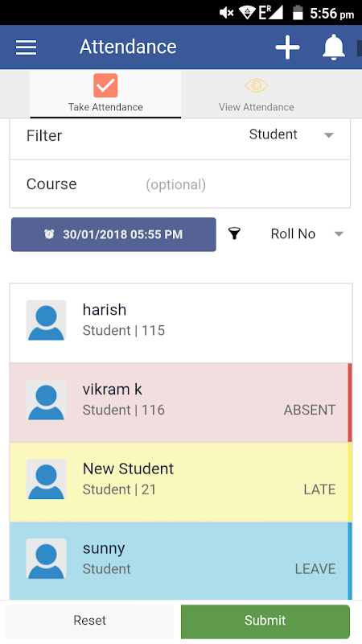
Task: Tap vikram k's profile avatar
Action: pos(46,399)
